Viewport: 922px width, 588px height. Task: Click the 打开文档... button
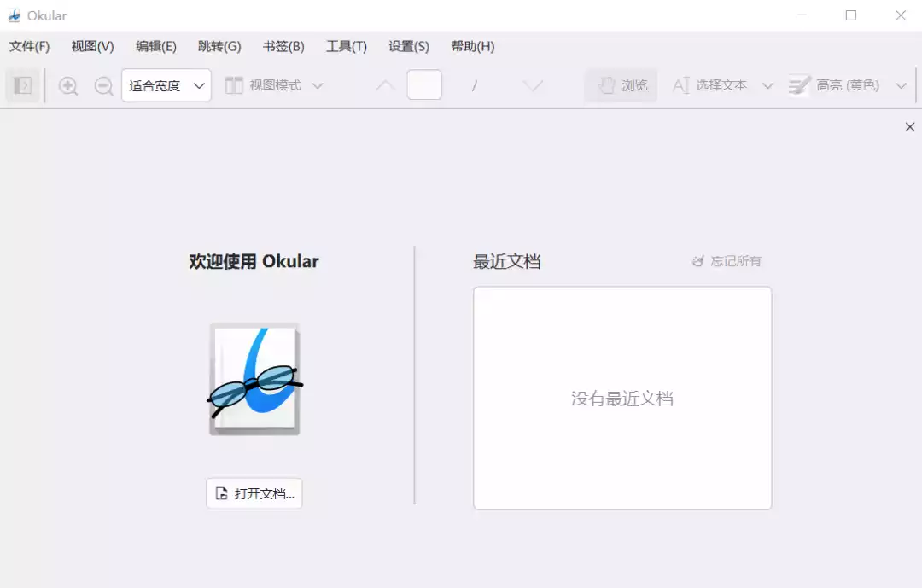[x=254, y=493]
